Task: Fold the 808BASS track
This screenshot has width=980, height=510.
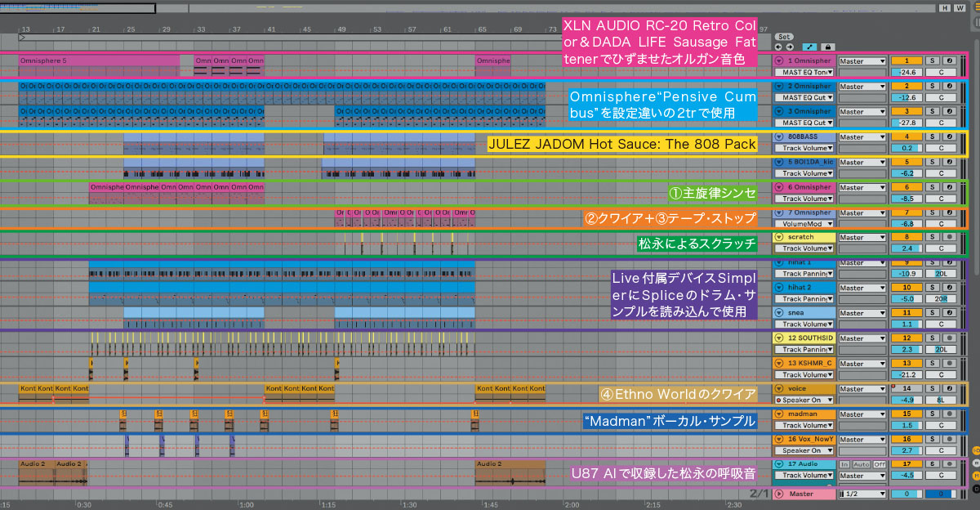Action: click(x=778, y=136)
